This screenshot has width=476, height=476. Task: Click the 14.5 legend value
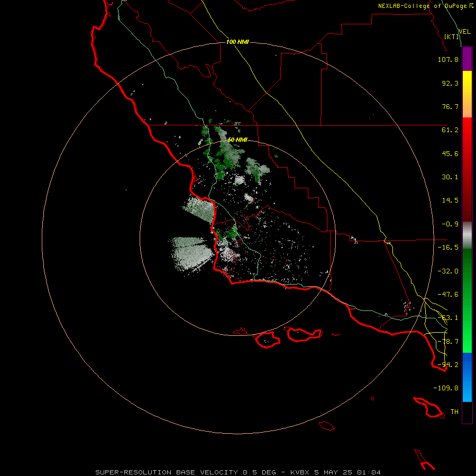tap(450, 200)
